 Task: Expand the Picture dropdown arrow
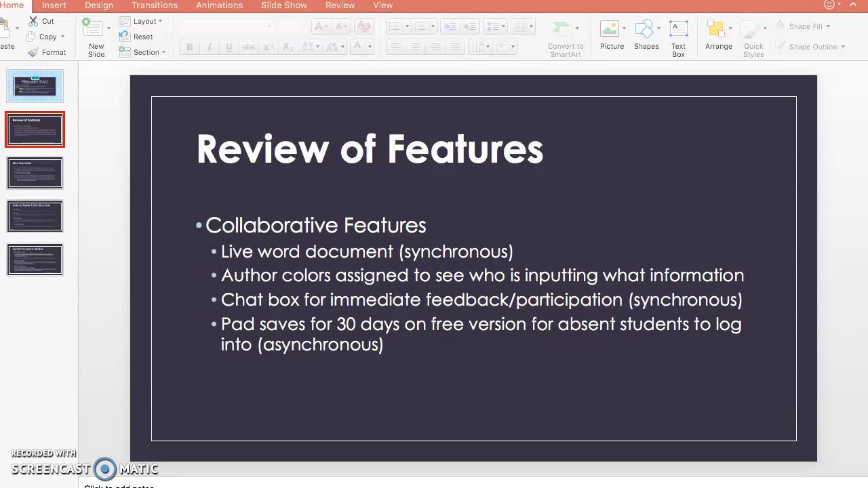pos(623,28)
